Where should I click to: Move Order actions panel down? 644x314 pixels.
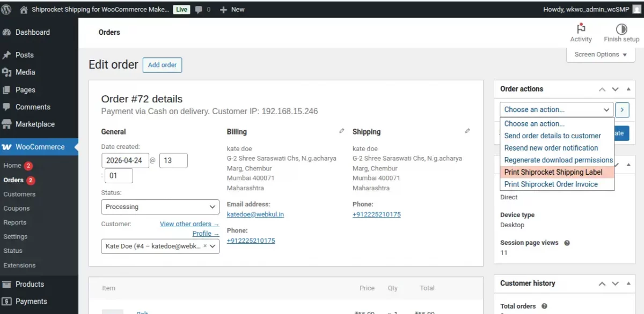(x=615, y=89)
